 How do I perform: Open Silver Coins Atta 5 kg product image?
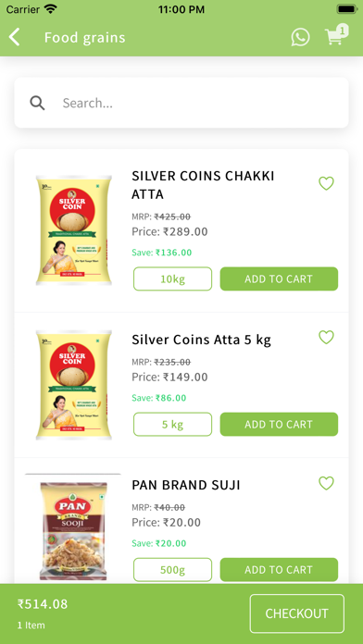73,385
